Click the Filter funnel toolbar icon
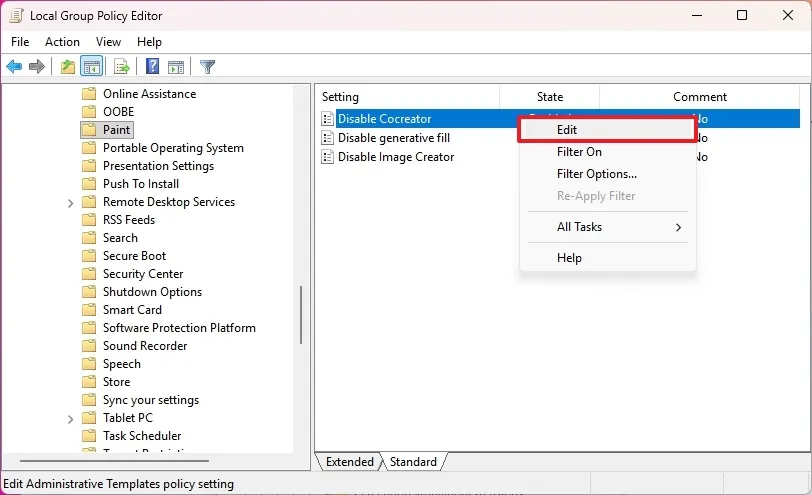Viewport: 812px width, 495px height. 207,67
